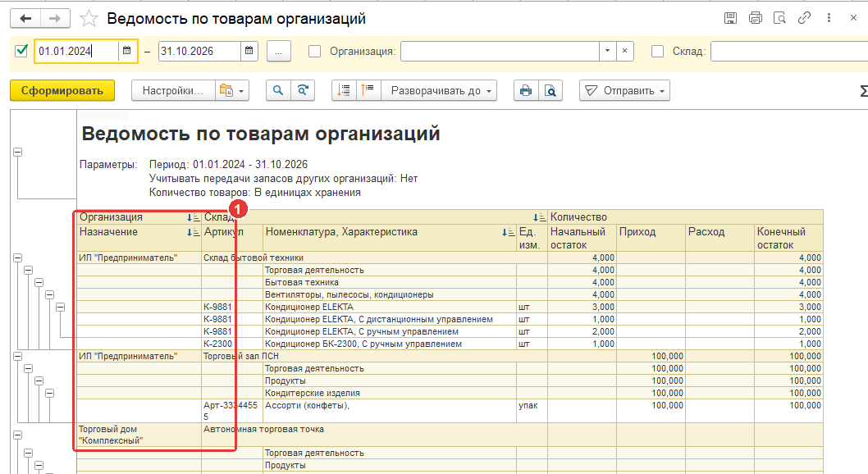Toggle the period checkbox before the dates
This screenshot has width=868, height=474.
pyautogui.click(x=21, y=51)
